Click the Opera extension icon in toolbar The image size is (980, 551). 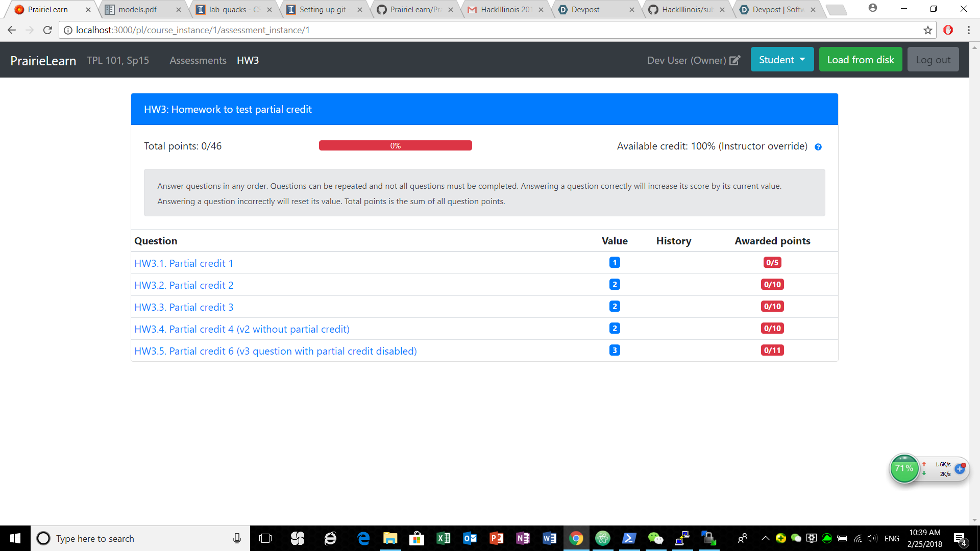click(x=948, y=30)
